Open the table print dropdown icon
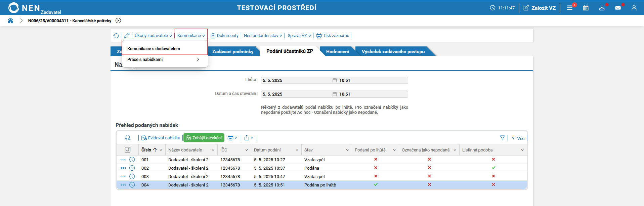The width and height of the screenshot is (644, 206). point(232,138)
